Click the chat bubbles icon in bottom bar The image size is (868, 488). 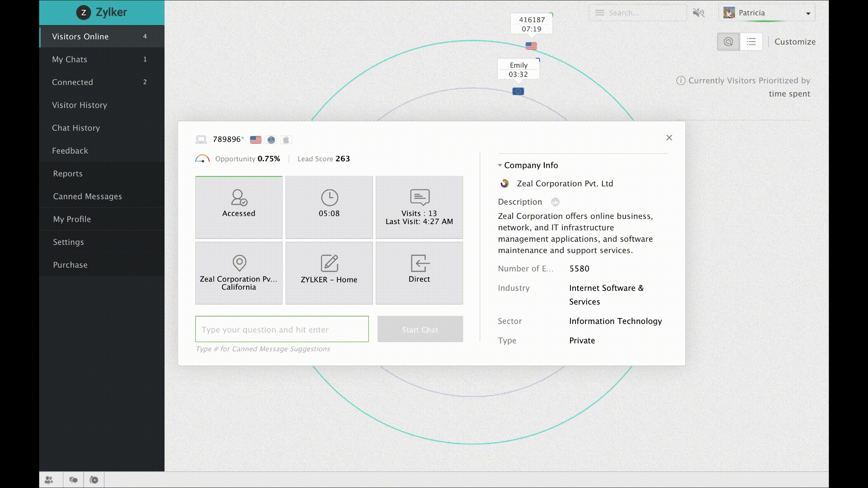(73, 480)
